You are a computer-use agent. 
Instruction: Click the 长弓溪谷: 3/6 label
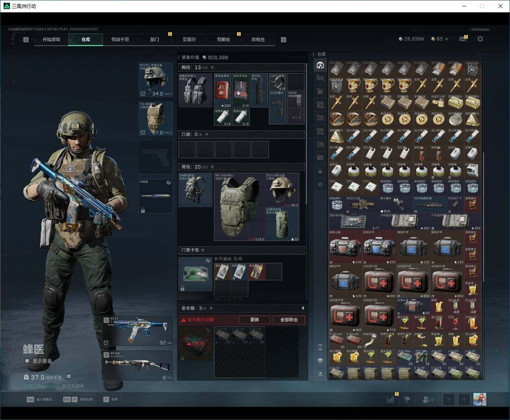click(x=228, y=259)
